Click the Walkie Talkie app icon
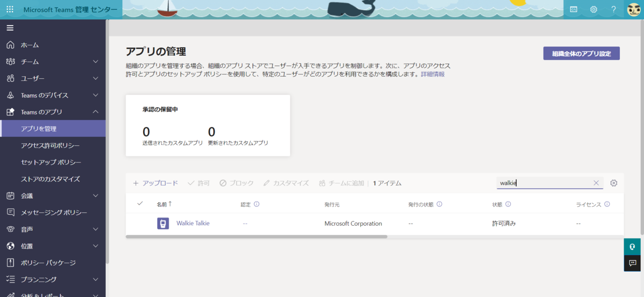 (x=163, y=224)
